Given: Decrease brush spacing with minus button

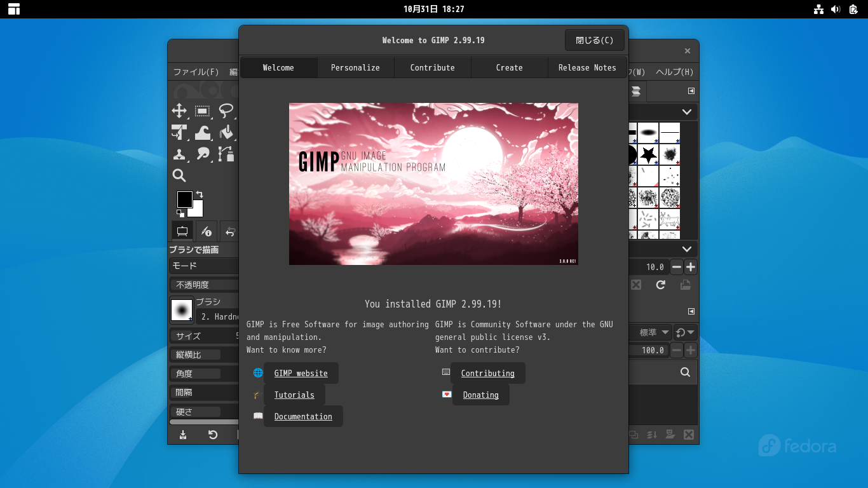Looking at the screenshot, I should (677, 267).
